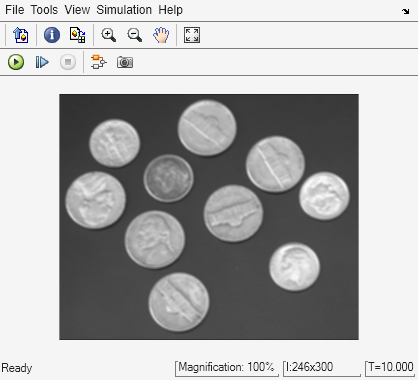
Task: Open the File menu
Action: (x=15, y=10)
